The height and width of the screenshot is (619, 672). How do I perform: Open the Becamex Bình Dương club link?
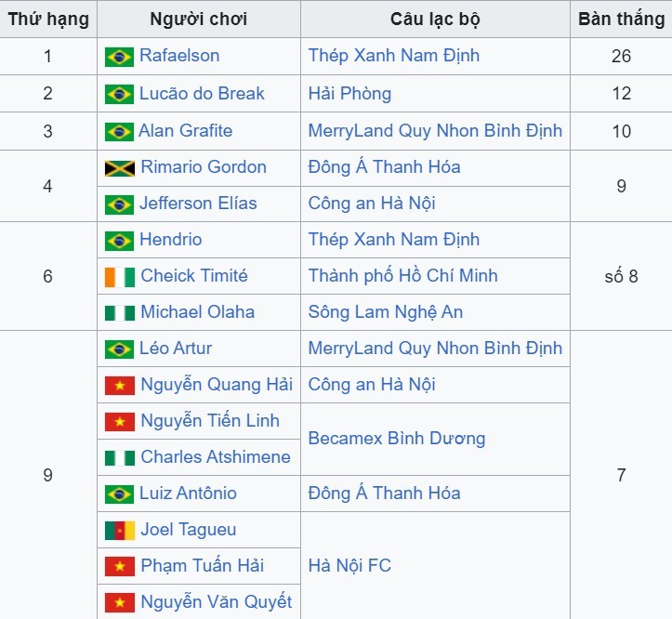pyautogui.click(x=397, y=439)
